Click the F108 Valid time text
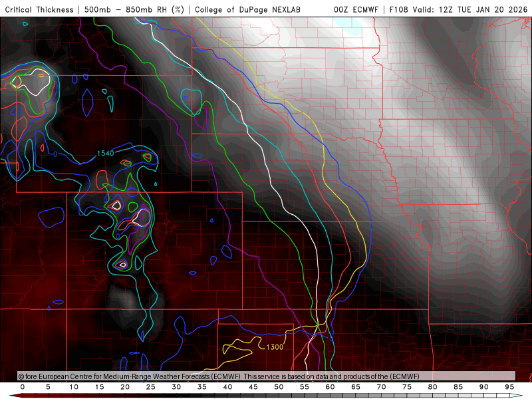 tap(458, 9)
